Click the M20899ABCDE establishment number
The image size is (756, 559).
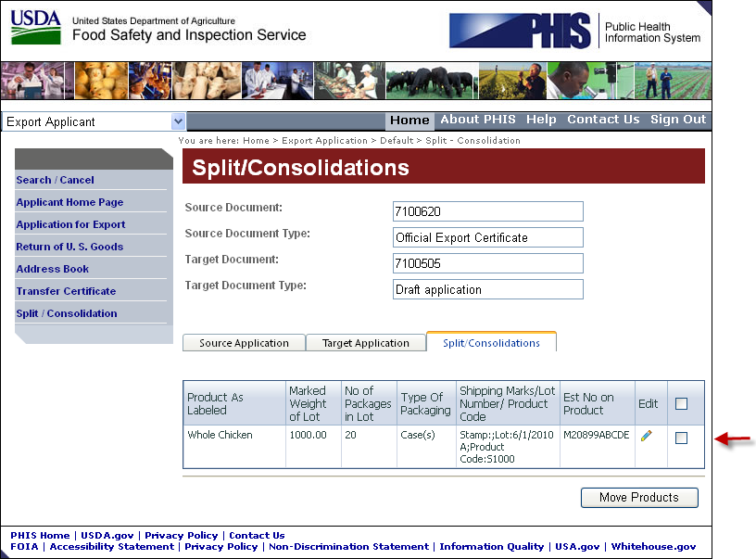click(x=597, y=435)
